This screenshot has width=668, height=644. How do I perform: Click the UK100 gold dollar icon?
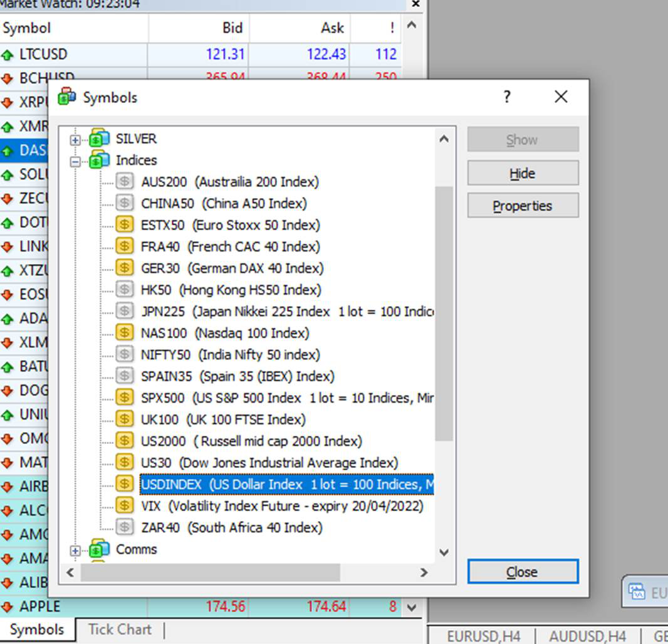tap(125, 420)
